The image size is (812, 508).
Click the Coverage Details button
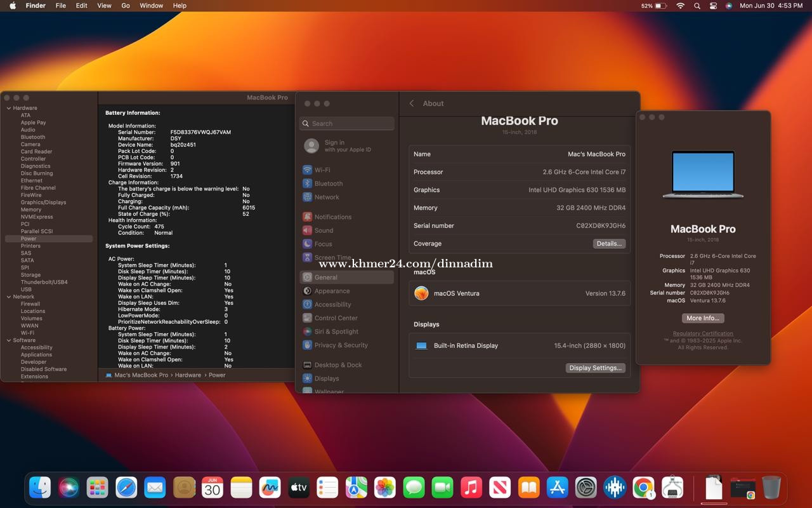pos(609,244)
